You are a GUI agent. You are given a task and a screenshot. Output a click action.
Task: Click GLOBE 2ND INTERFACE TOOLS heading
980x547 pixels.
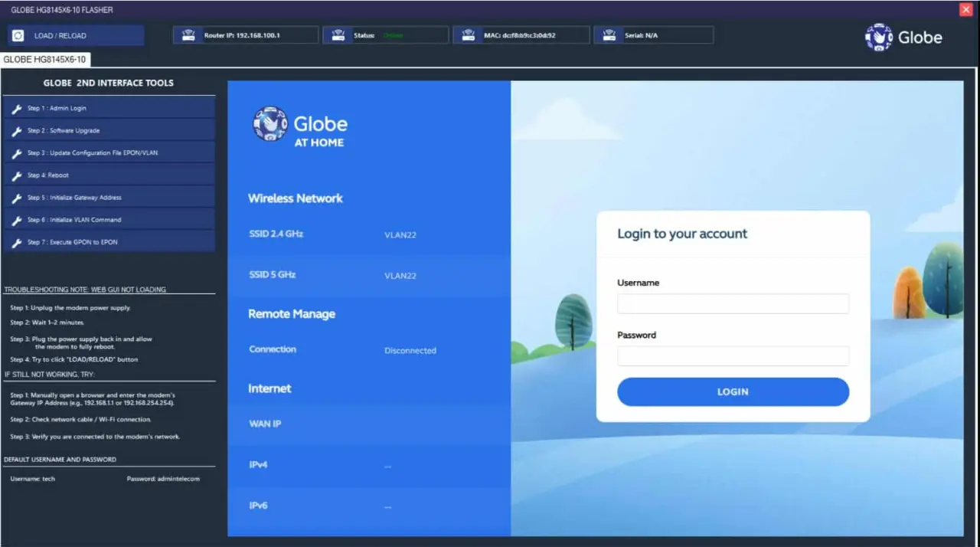pos(109,83)
